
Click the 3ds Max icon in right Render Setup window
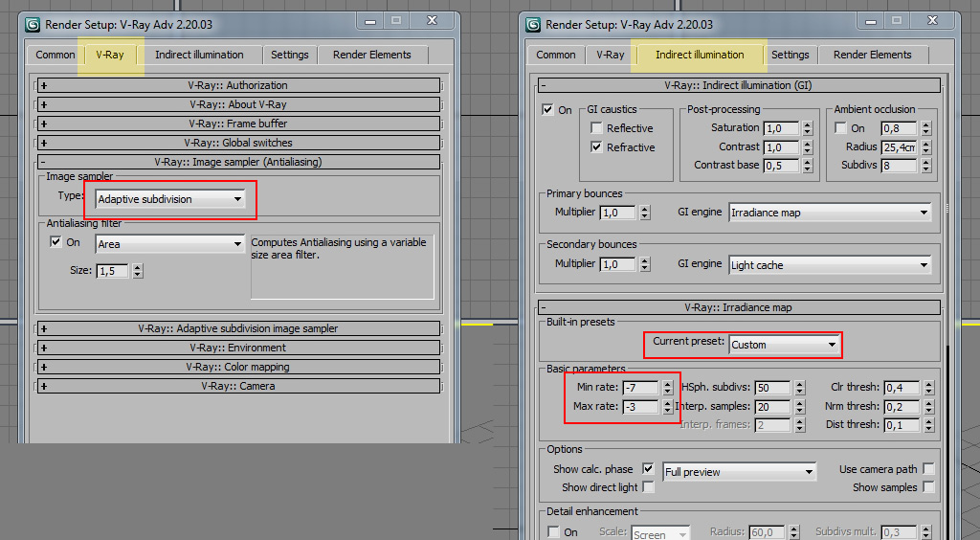[533, 25]
